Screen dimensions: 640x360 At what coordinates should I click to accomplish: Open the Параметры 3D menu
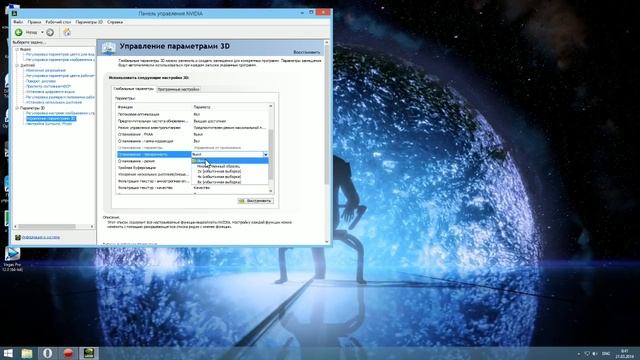[89, 22]
